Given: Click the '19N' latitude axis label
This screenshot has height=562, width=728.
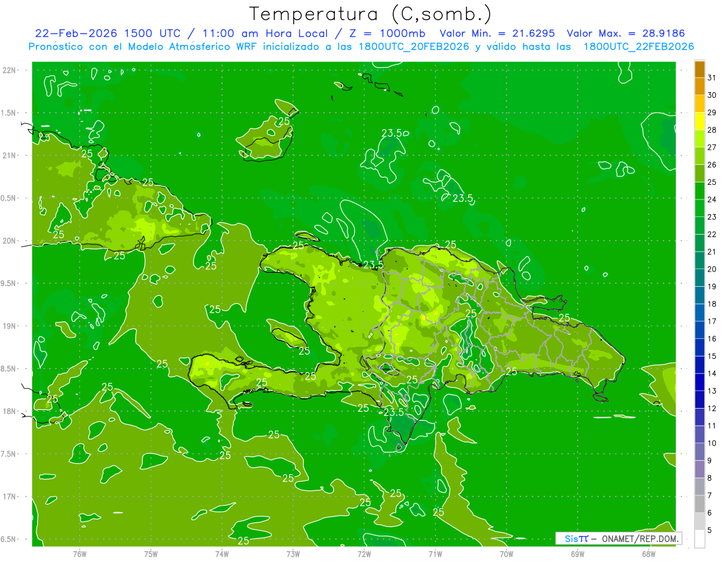Looking at the screenshot, I should [x=8, y=326].
